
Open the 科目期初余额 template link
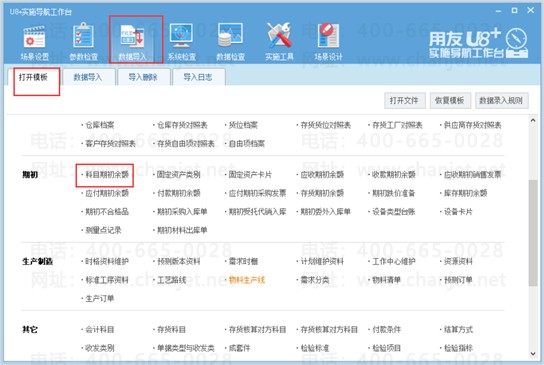tap(107, 175)
